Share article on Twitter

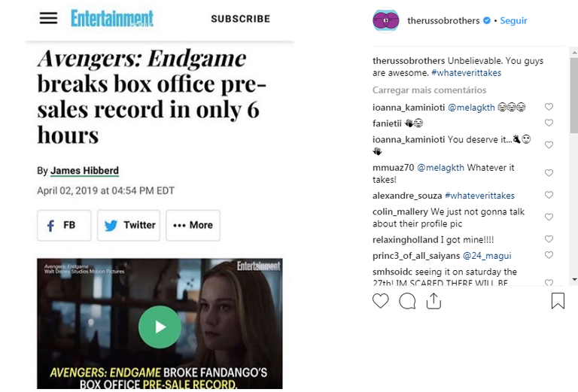(129, 225)
